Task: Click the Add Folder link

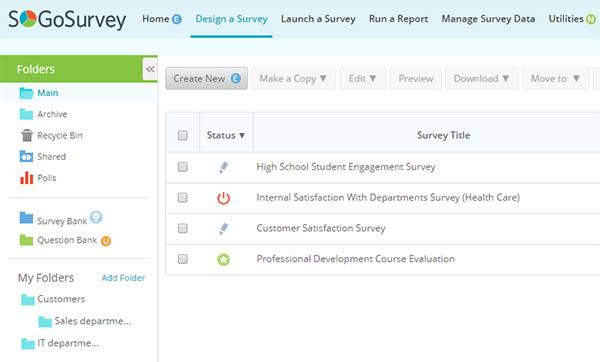Action: tap(123, 278)
